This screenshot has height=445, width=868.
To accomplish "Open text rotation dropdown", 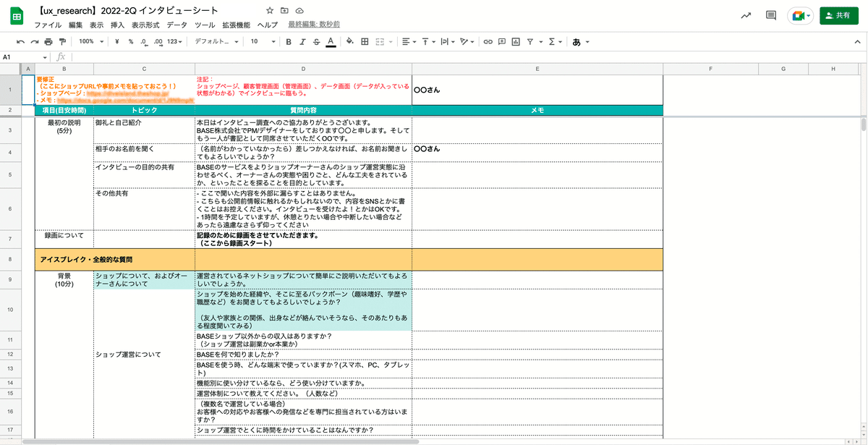I will pos(466,42).
